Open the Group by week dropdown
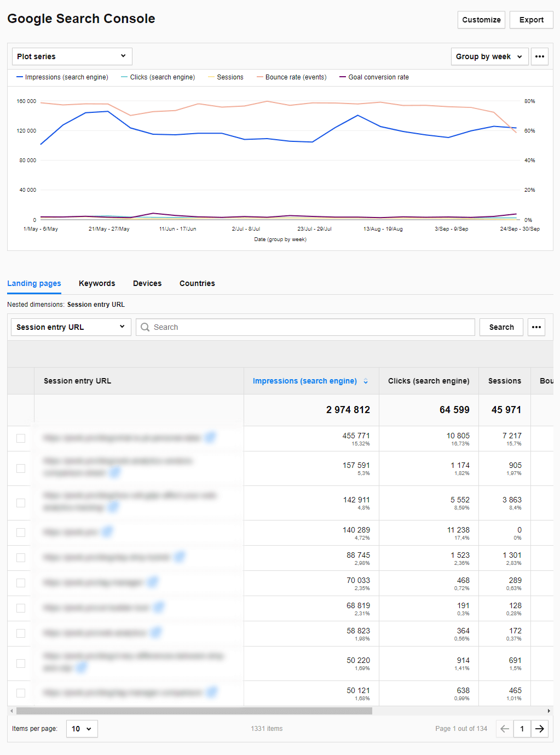 tap(489, 56)
